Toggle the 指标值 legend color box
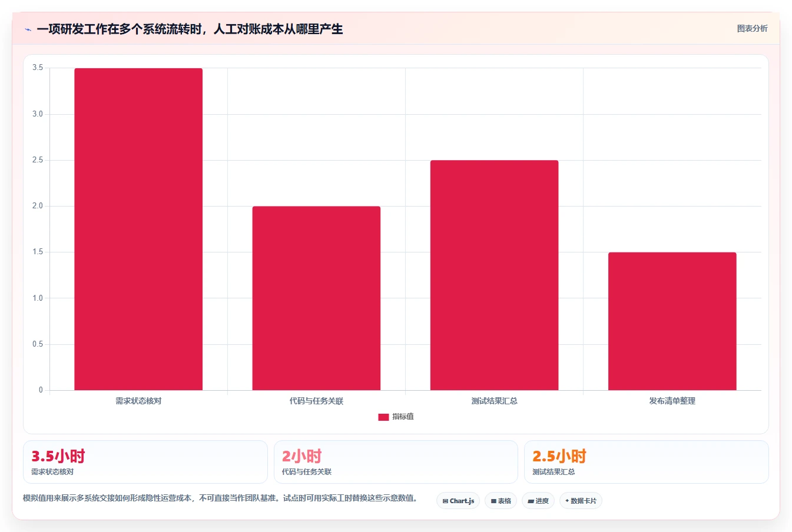Image resolution: width=792 pixels, height=532 pixels. [383, 417]
